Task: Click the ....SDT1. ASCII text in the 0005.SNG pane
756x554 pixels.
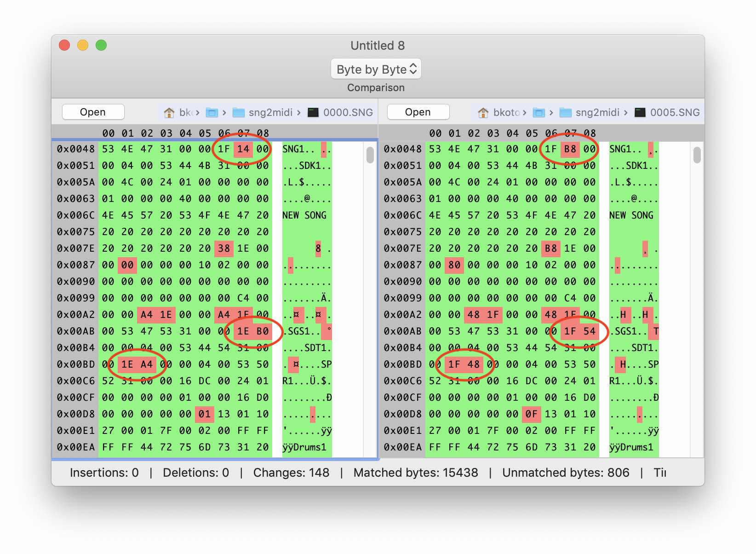Action: click(634, 348)
